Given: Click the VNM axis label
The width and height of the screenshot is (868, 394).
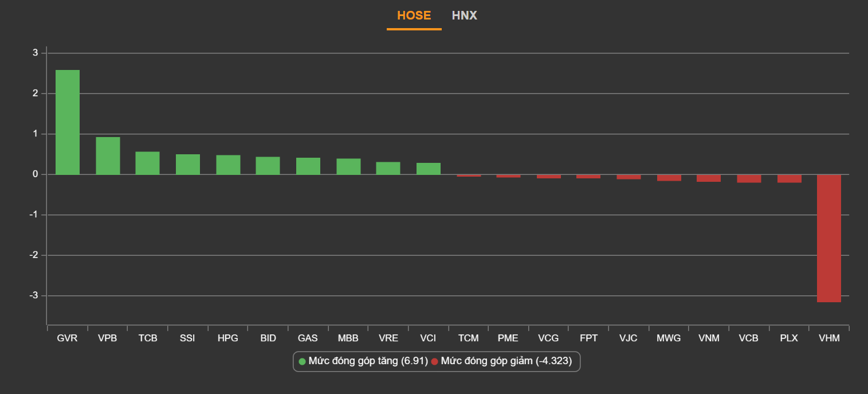Looking at the screenshot, I should (709, 338).
